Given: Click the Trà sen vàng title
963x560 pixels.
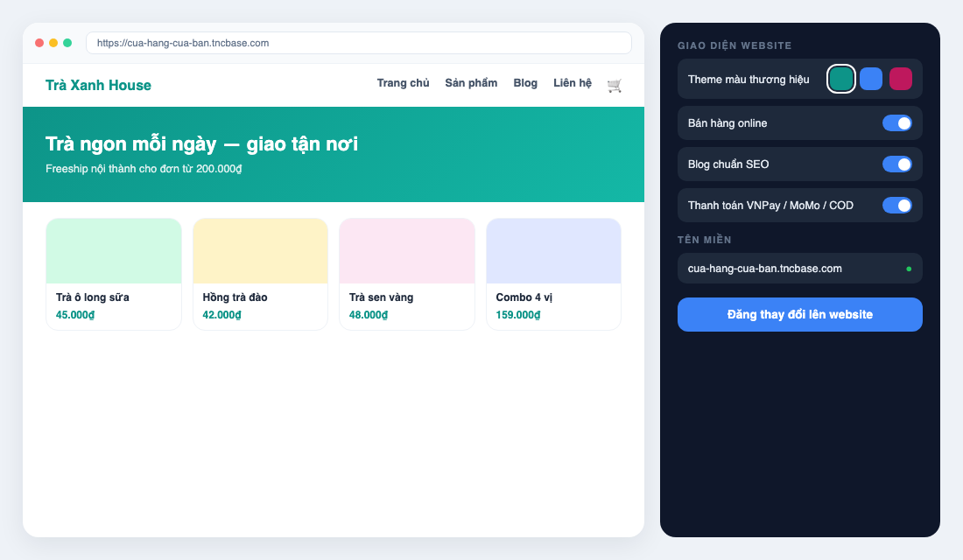Looking at the screenshot, I should 381,297.
